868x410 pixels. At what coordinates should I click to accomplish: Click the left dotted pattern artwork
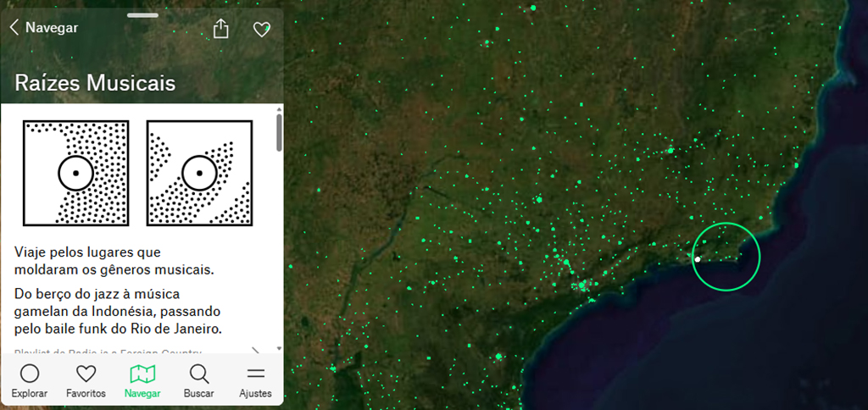tap(76, 173)
